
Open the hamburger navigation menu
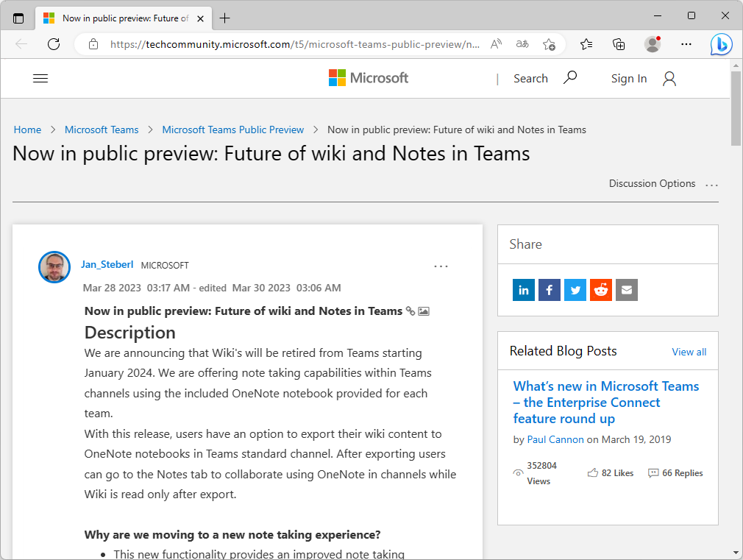click(40, 78)
